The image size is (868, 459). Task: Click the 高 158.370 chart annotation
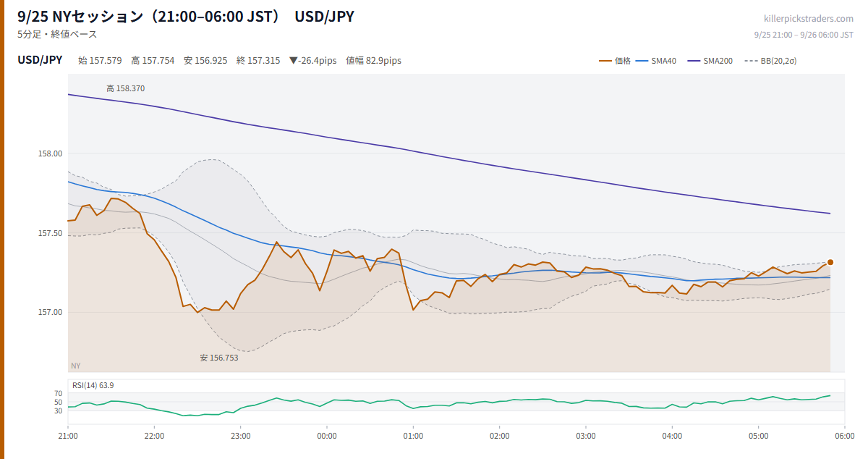pyautogui.click(x=126, y=88)
